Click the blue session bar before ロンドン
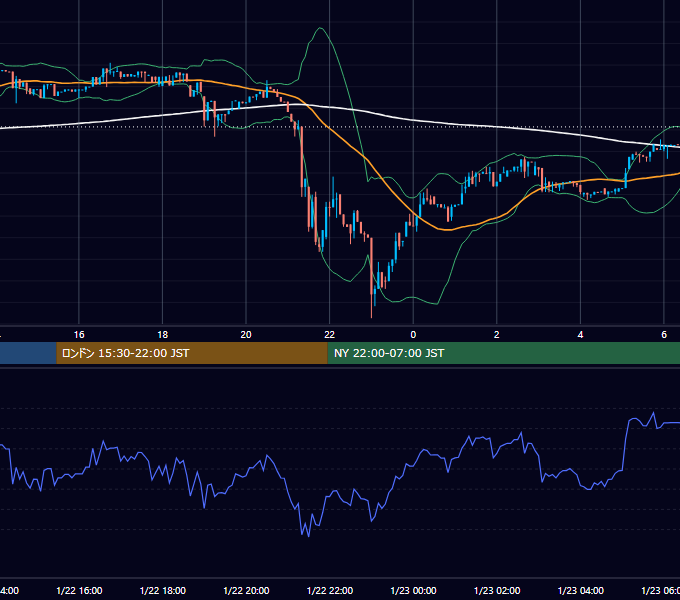Screen dimensions: 680x600 click(28, 353)
